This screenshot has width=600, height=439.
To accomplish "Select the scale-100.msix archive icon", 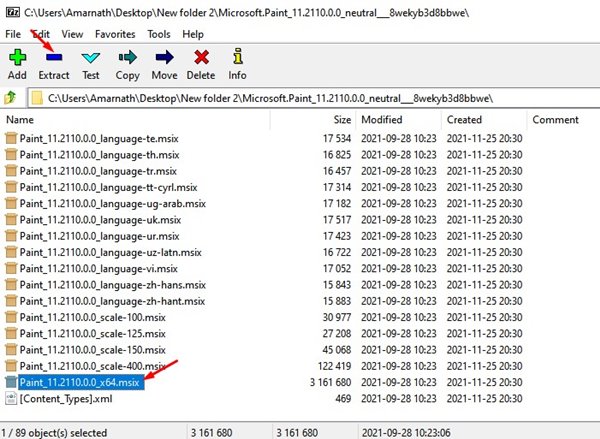I will [x=11, y=317].
